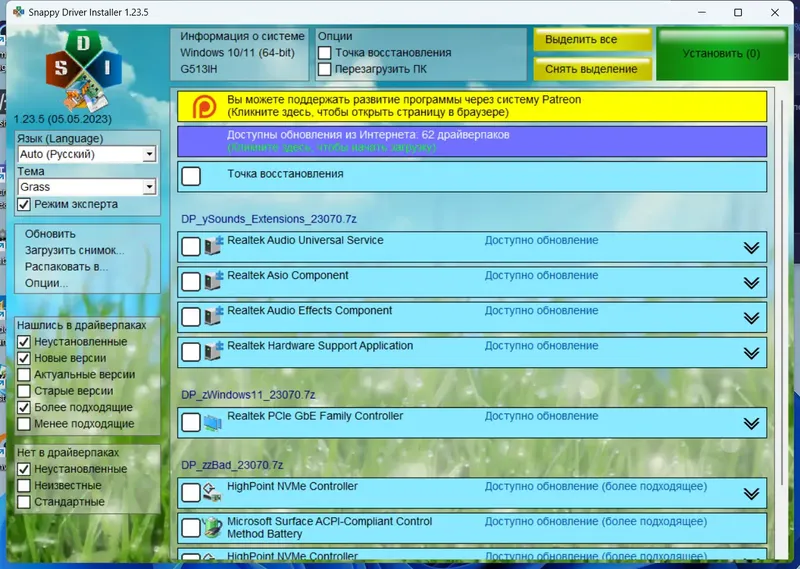Check the Точка восстановления list row box
Screen dimensions: 800x569
[191, 177]
